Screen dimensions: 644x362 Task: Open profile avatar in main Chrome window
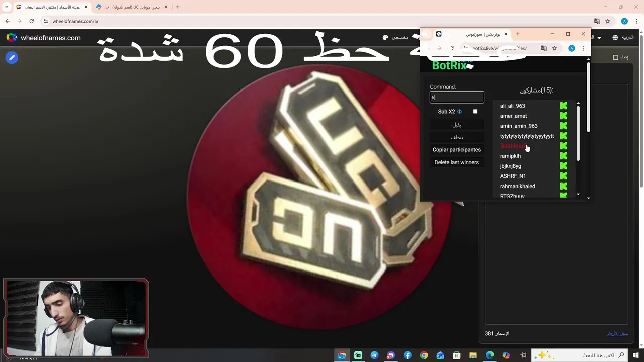tap(624, 21)
